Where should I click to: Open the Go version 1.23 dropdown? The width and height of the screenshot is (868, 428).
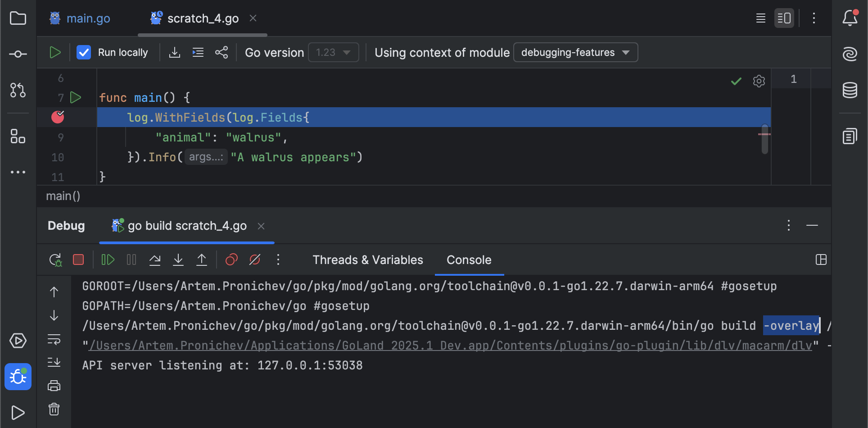[x=334, y=53]
